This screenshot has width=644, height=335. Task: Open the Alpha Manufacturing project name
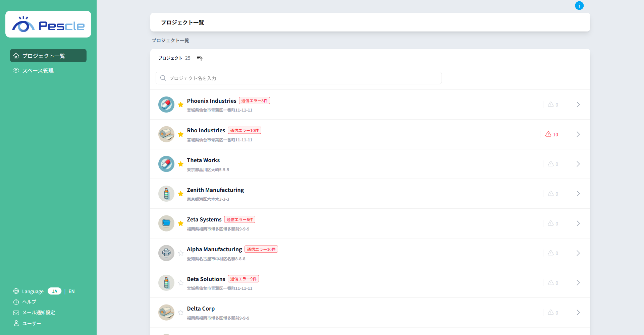pos(214,249)
